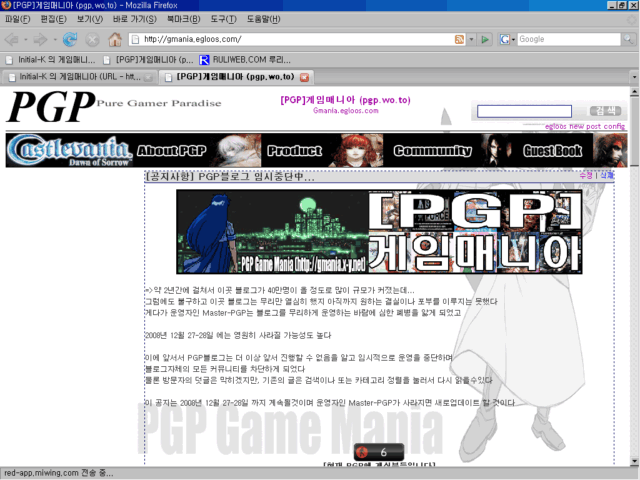
Task: Click the Back navigation arrow
Action: 11,40
